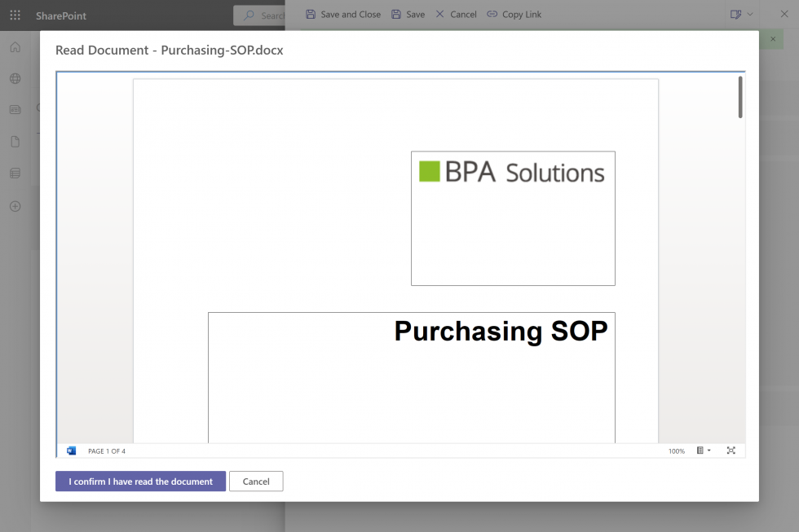The width and height of the screenshot is (799, 532).
Task: Expand the viewer to full screen
Action: pyautogui.click(x=731, y=450)
